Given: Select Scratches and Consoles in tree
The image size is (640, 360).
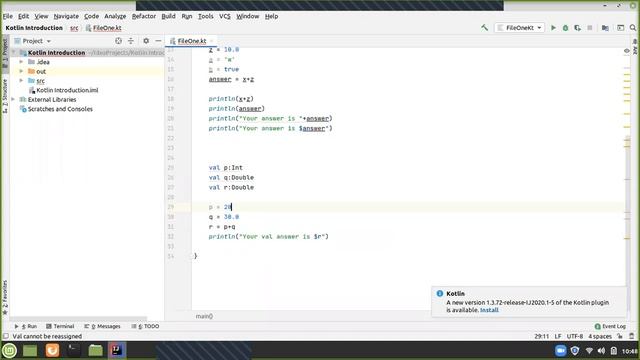Looking at the screenshot, I should point(60,109).
